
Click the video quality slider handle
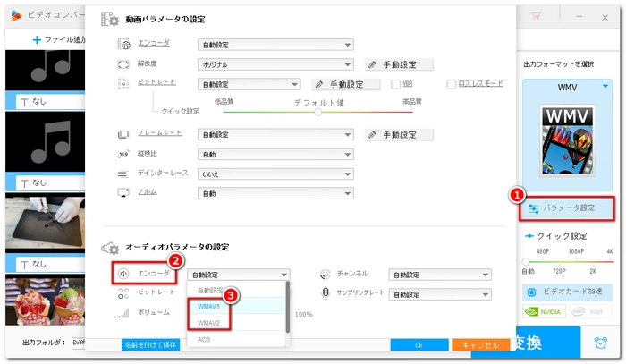[x=317, y=111]
